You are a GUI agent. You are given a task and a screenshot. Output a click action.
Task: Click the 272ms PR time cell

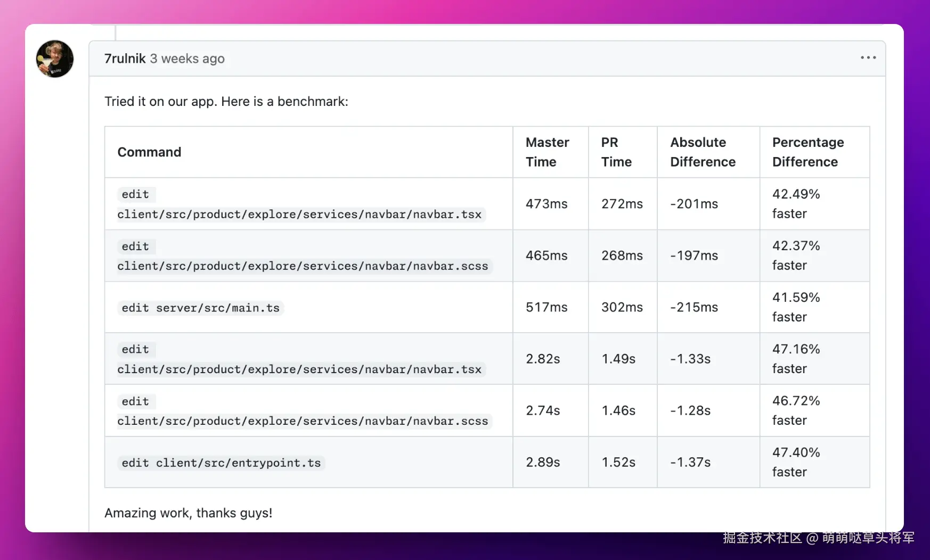622,204
